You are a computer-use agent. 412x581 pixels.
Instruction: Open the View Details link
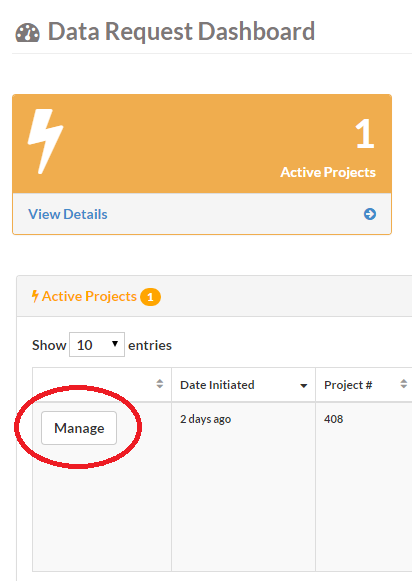click(x=68, y=214)
